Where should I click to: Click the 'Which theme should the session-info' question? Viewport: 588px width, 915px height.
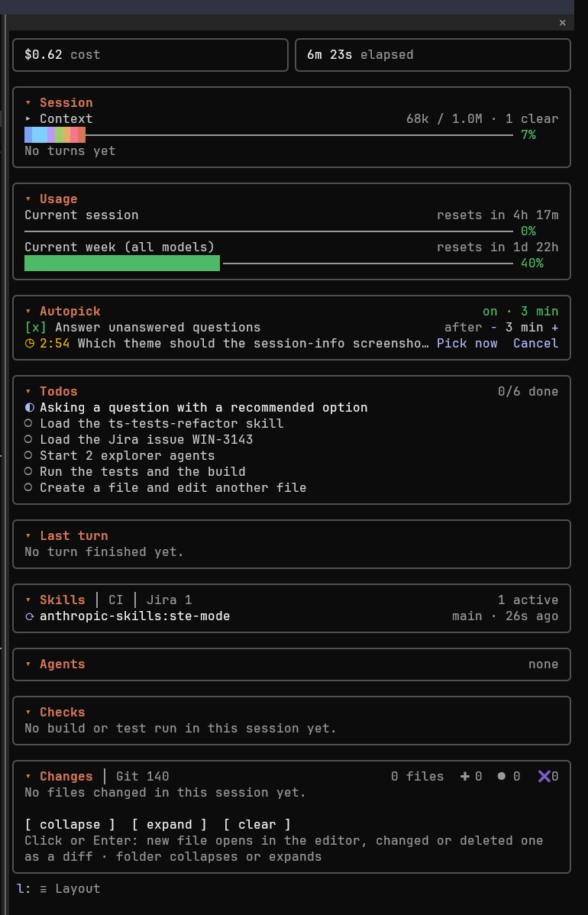click(254, 343)
